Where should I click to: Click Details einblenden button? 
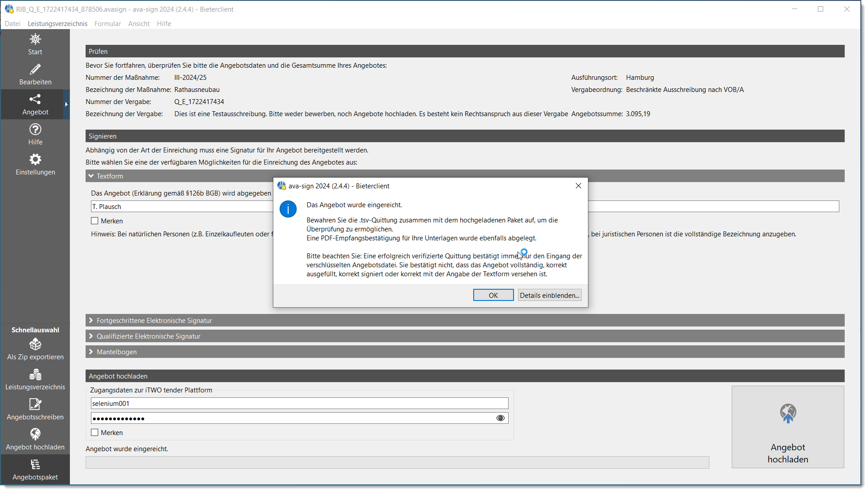pos(549,295)
